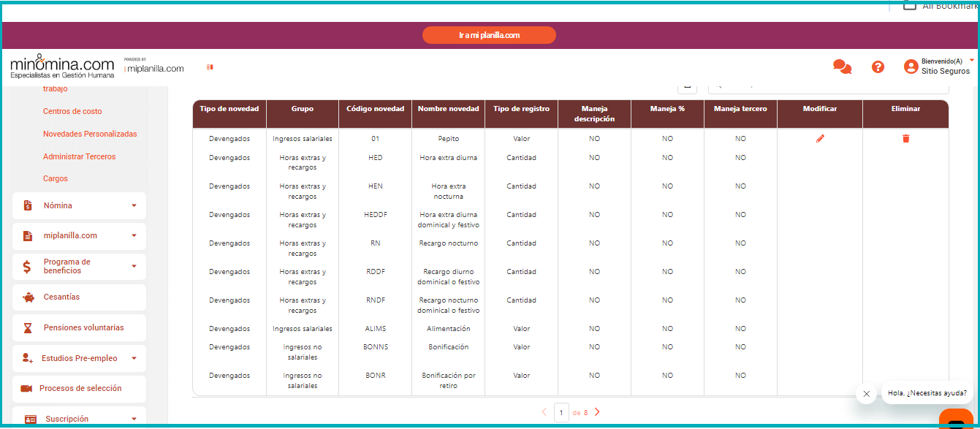The image size is (980, 429).
Task: Click the user avatar icon
Action: pos(911,67)
